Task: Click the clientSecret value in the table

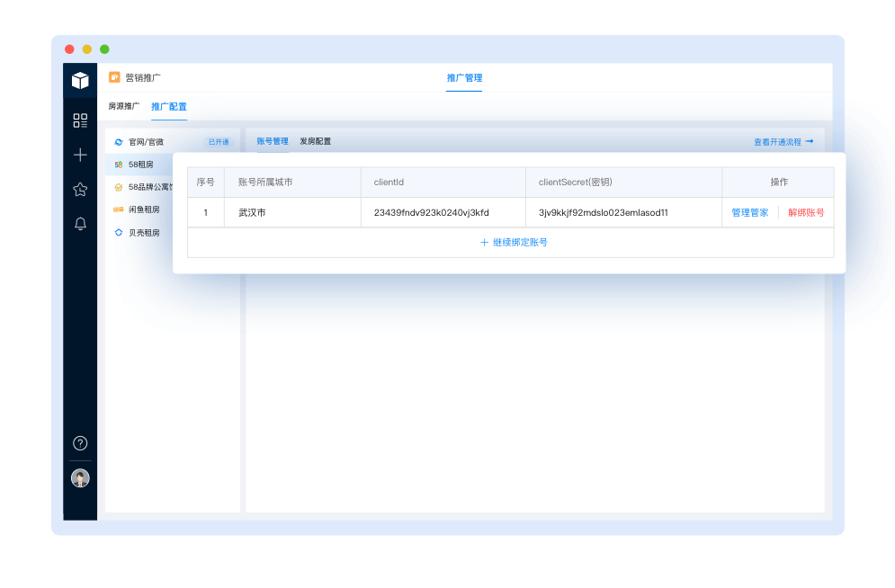Action: pyautogui.click(x=604, y=213)
